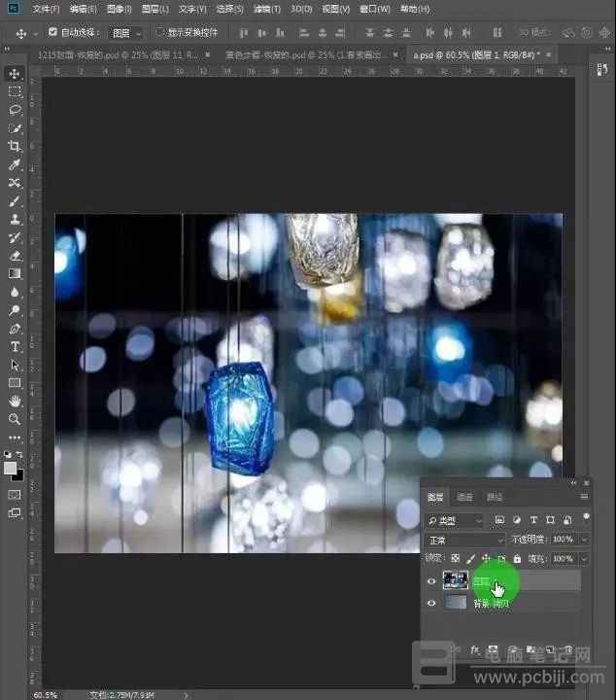Select the History Brush tool
The height and width of the screenshot is (700, 616).
tap(15, 237)
